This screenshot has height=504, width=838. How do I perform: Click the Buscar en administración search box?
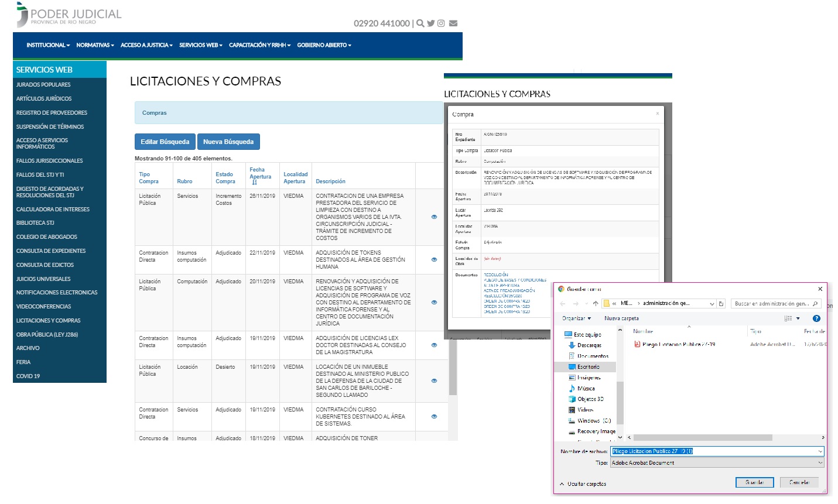[776, 304]
